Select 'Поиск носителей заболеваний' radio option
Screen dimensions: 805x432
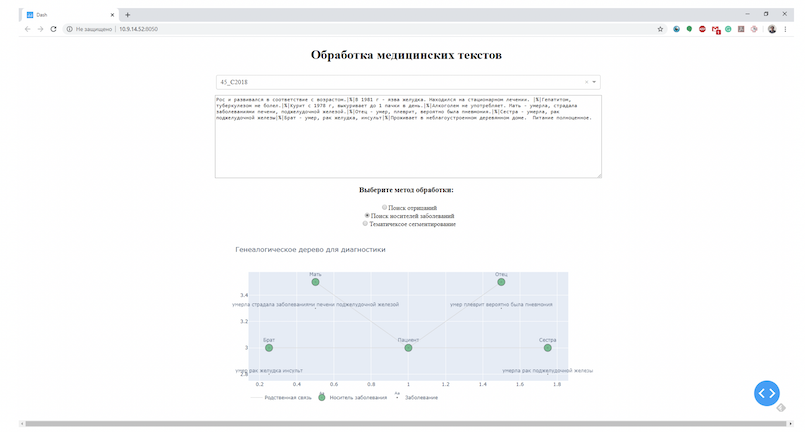click(x=366, y=215)
